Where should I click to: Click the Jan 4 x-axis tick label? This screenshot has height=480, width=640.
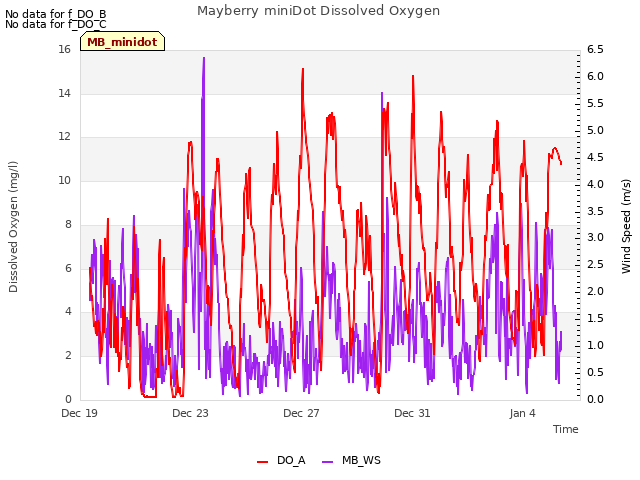pos(522,413)
